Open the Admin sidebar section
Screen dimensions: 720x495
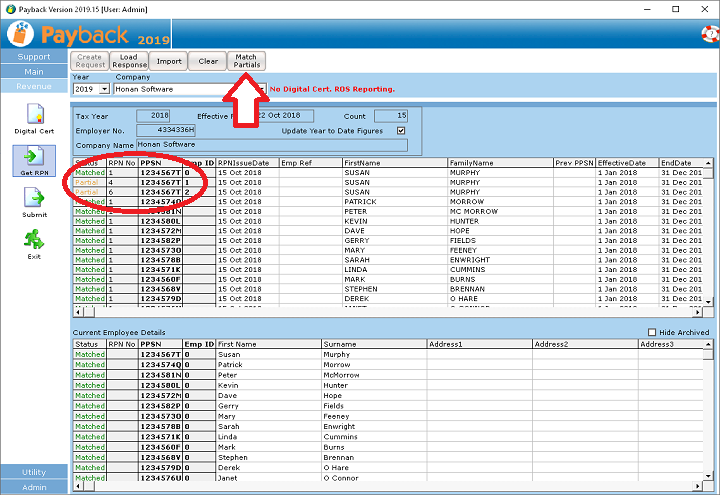tap(34, 487)
